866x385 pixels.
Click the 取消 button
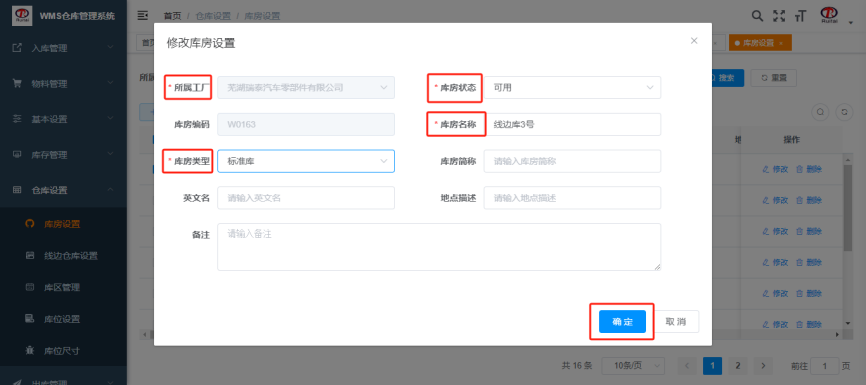click(x=676, y=321)
